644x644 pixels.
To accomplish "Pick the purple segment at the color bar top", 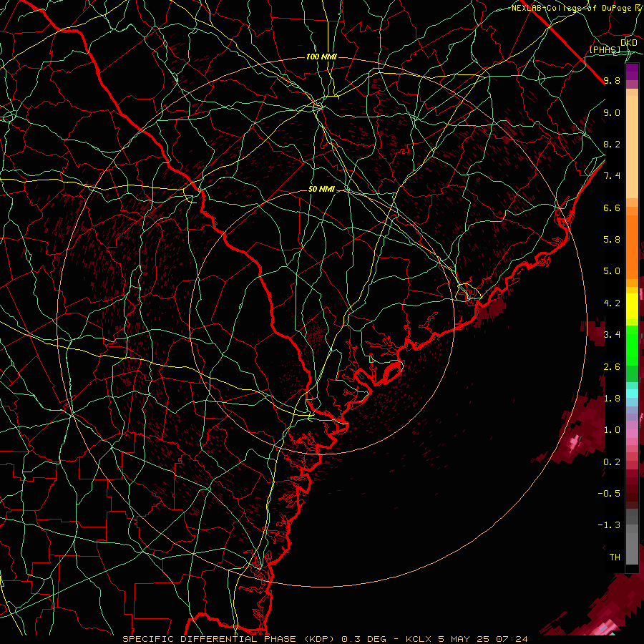I will (632, 72).
